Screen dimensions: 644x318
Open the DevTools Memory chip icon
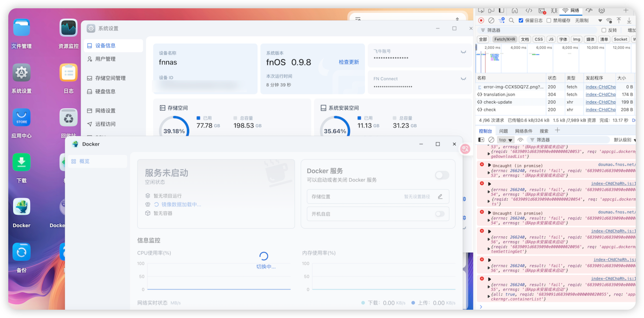coord(602,11)
